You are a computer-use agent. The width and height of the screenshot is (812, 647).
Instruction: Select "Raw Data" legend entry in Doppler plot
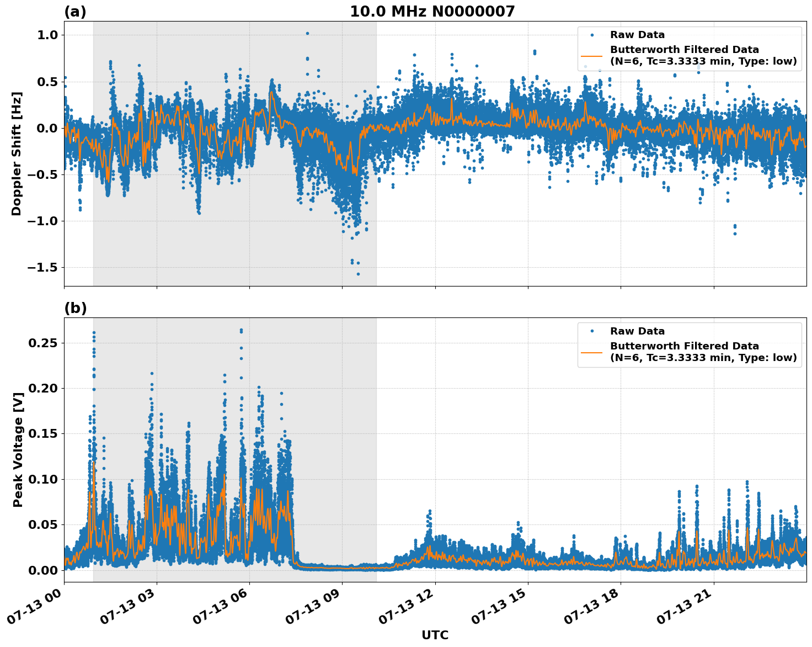coord(637,35)
